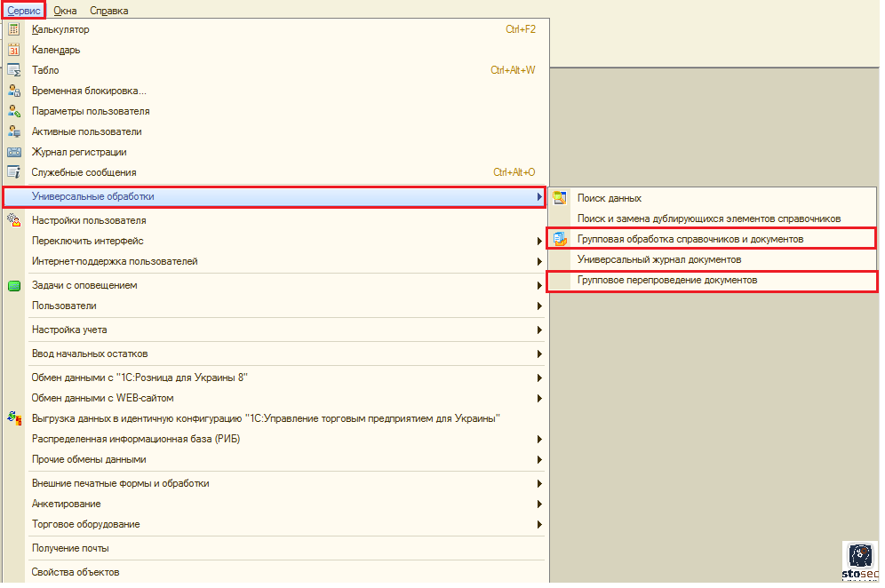
Task: Click the Календарь calendar icon
Action: coord(13,50)
